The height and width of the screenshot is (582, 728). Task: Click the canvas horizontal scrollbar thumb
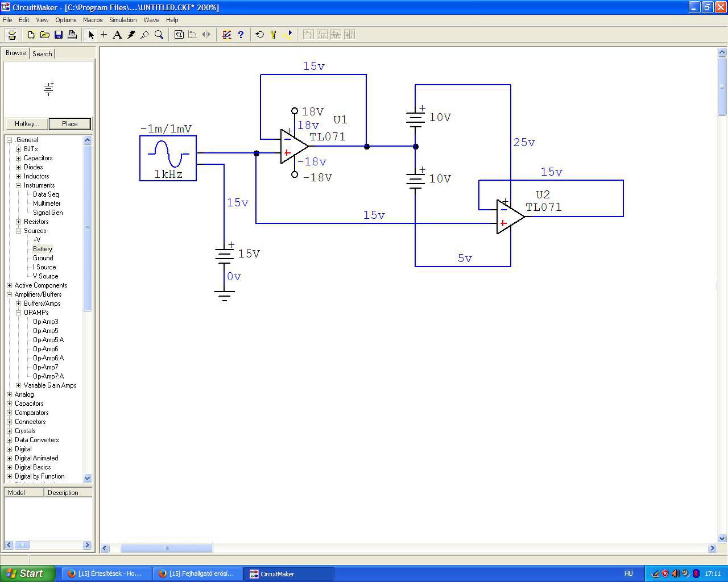tap(167, 548)
